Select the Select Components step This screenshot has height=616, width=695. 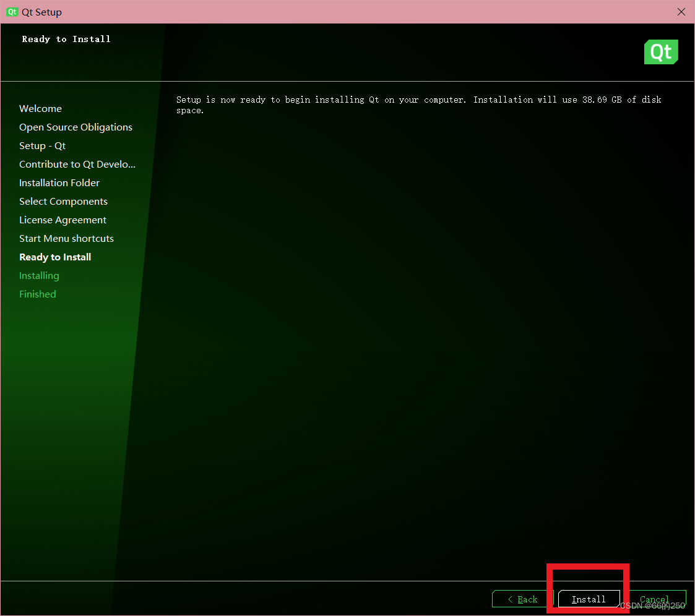(x=63, y=202)
